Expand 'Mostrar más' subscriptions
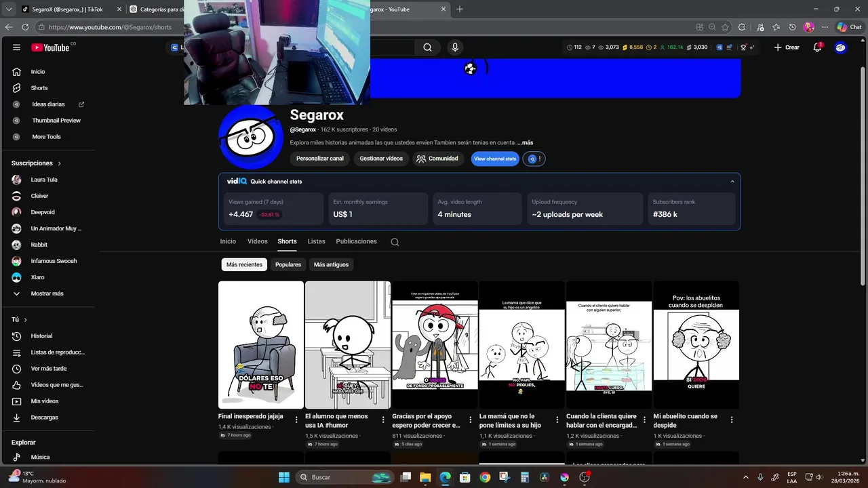This screenshot has height=488, width=868. click(x=47, y=293)
